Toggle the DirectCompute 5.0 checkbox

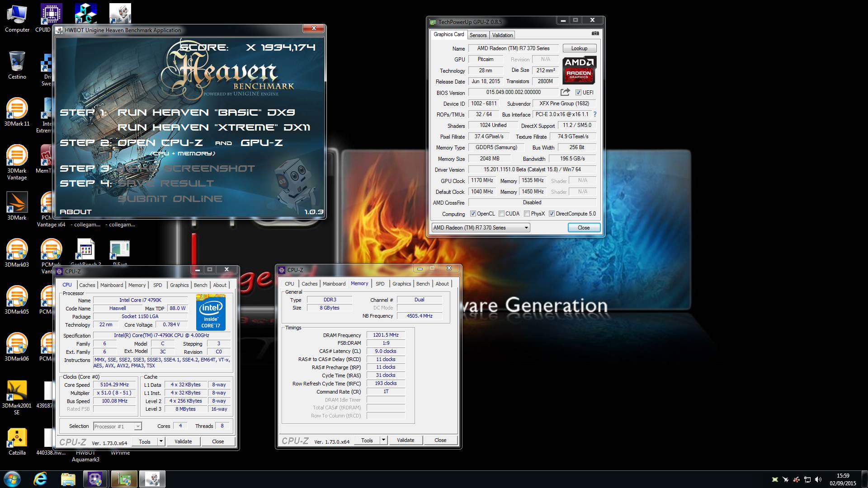552,214
